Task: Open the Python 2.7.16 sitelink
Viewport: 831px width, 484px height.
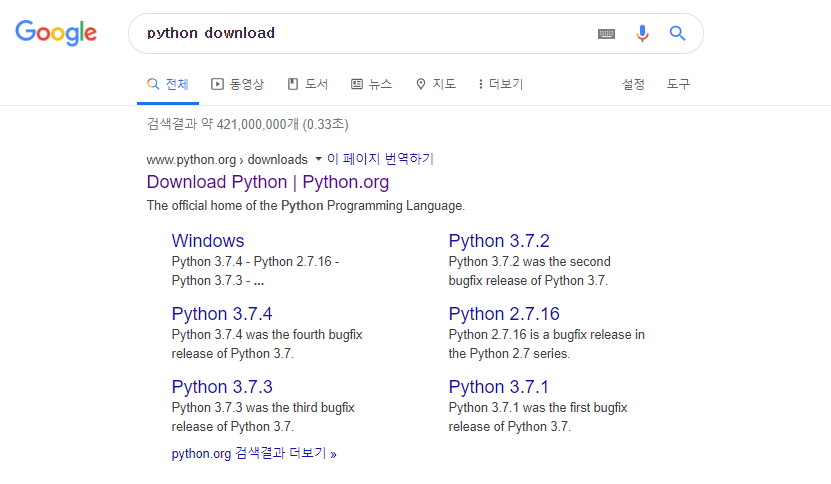Action: point(504,314)
